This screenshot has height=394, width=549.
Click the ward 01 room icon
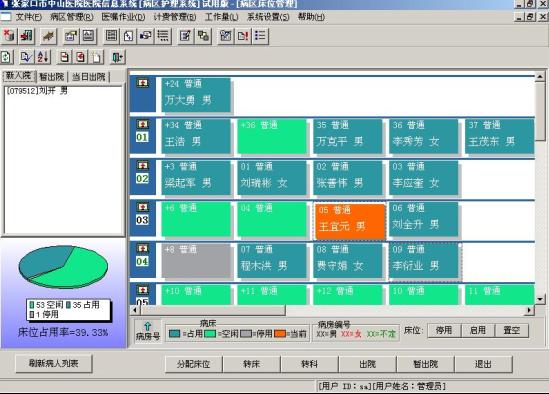click(142, 124)
